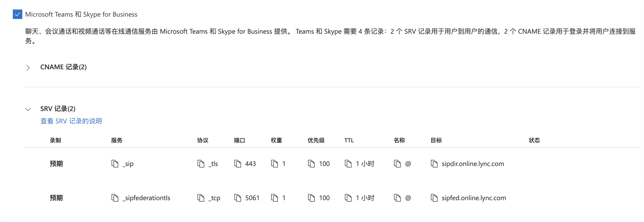
Task: Copy sipdir.online.lync.com target value
Action: pyautogui.click(x=434, y=164)
